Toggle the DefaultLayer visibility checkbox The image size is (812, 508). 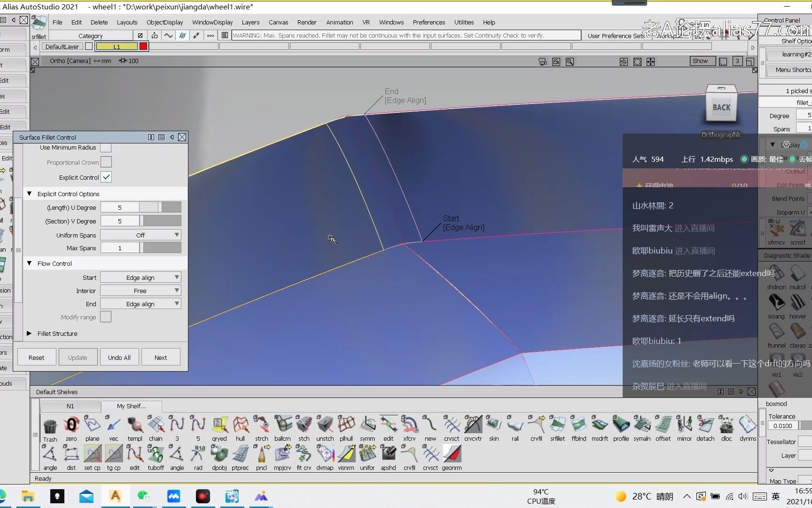89,47
